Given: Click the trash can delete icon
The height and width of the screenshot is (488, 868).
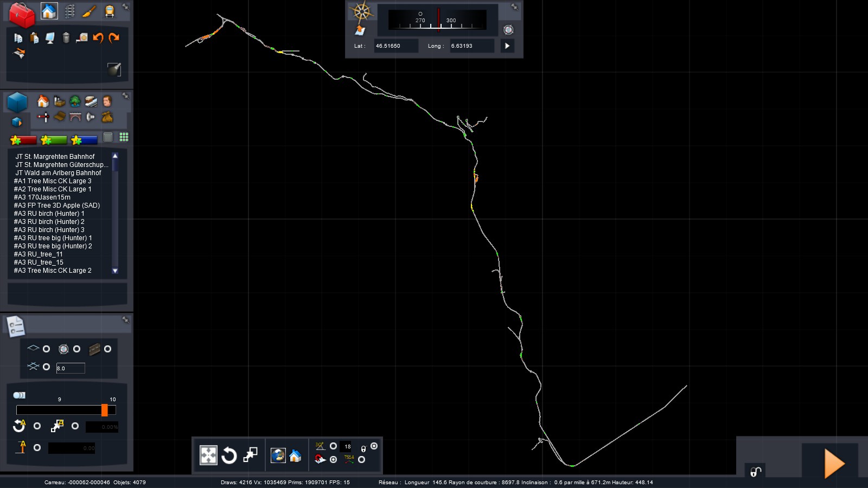Looking at the screenshot, I should pos(66,37).
